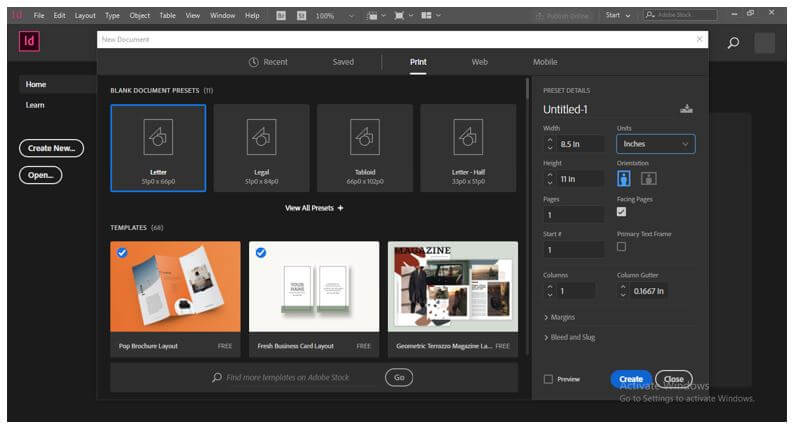Viewport: 792px width, 424px height.
Task: Click the InDesign Id logo icon
Action: 29,41
